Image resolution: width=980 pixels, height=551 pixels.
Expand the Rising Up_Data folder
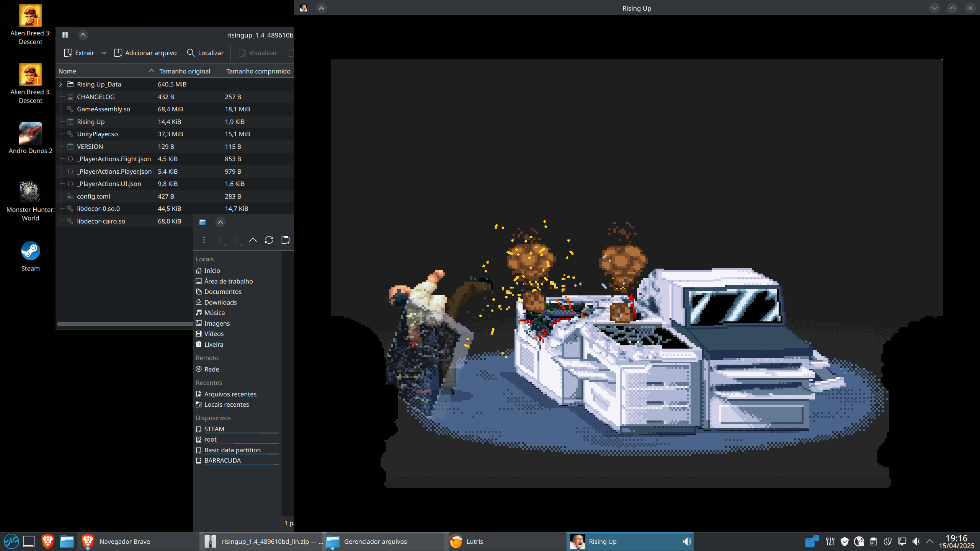61,84
